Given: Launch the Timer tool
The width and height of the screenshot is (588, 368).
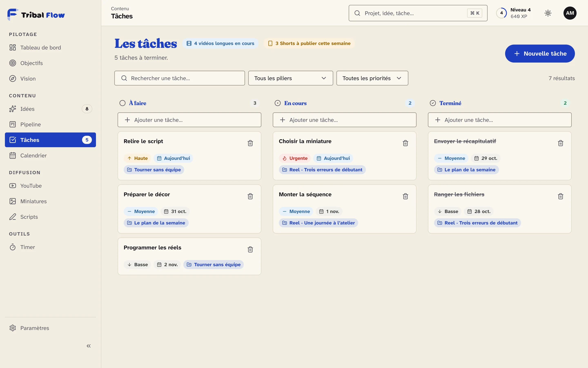Looking at the screenshot, I should point(50,247).
